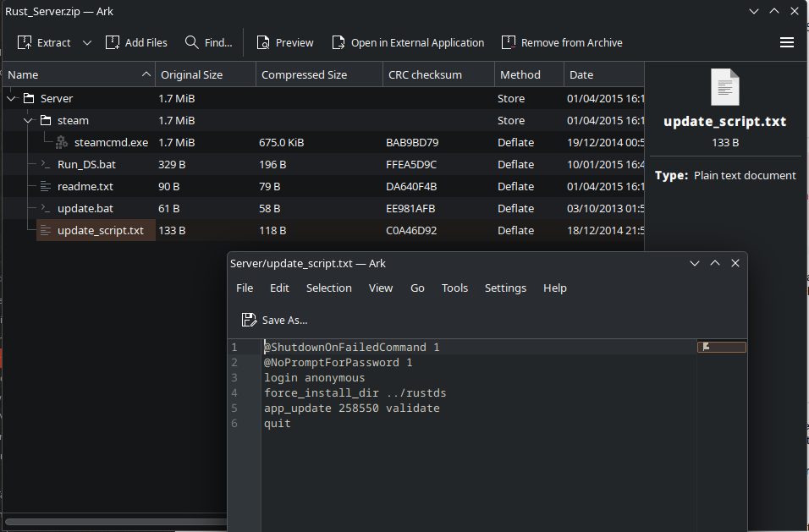Minimize the main Rust_Server.zip Ark window
Screen dimensions: 809x532
pos(754,11)
